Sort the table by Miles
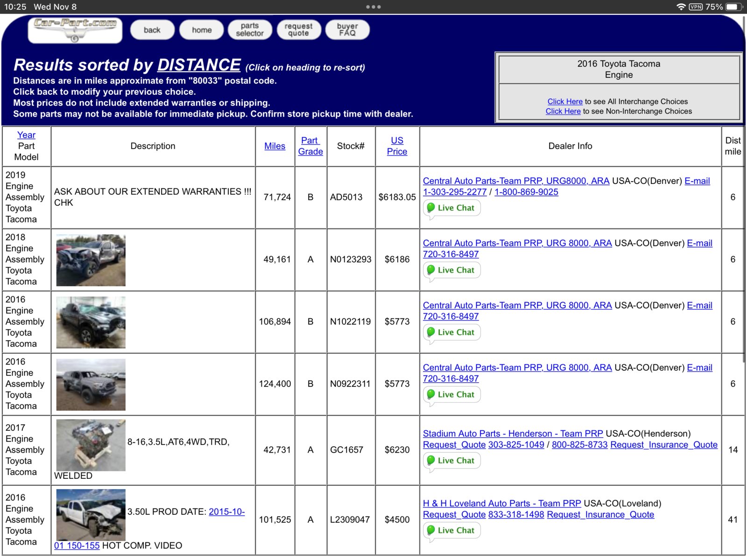 tap(275, 146)
